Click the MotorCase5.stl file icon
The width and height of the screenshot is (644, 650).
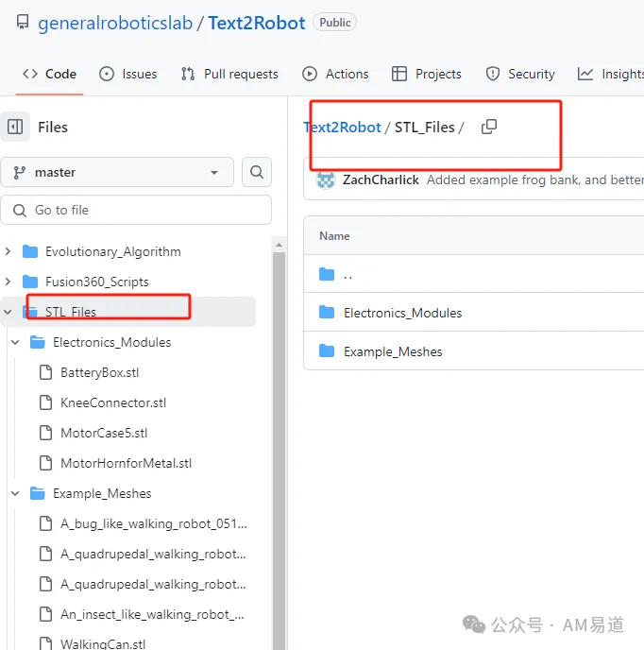point(45,433)
